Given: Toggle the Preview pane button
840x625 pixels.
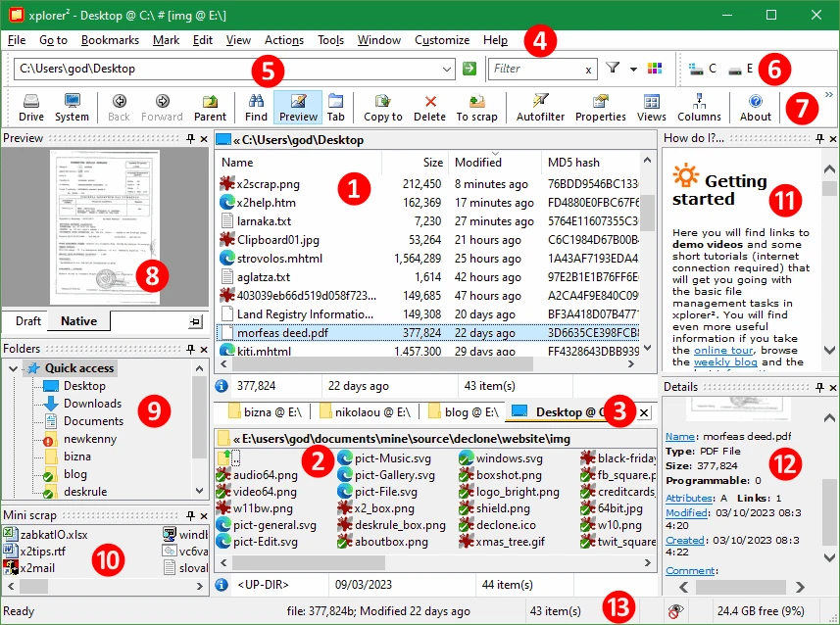Looking at the screenshot, I should click(298, 107).
